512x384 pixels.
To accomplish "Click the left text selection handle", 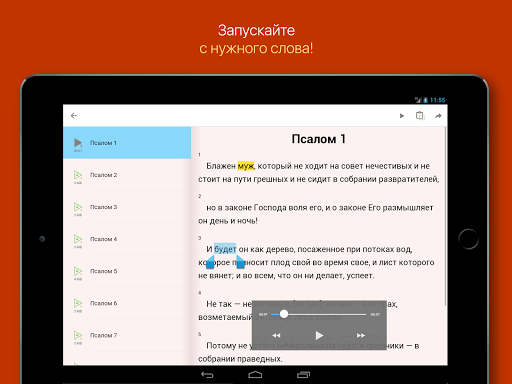I will pos(210,262).
